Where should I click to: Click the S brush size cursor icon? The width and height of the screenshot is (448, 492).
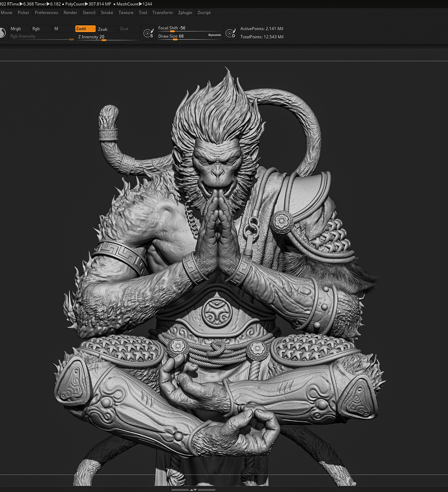tap(149, 33)
